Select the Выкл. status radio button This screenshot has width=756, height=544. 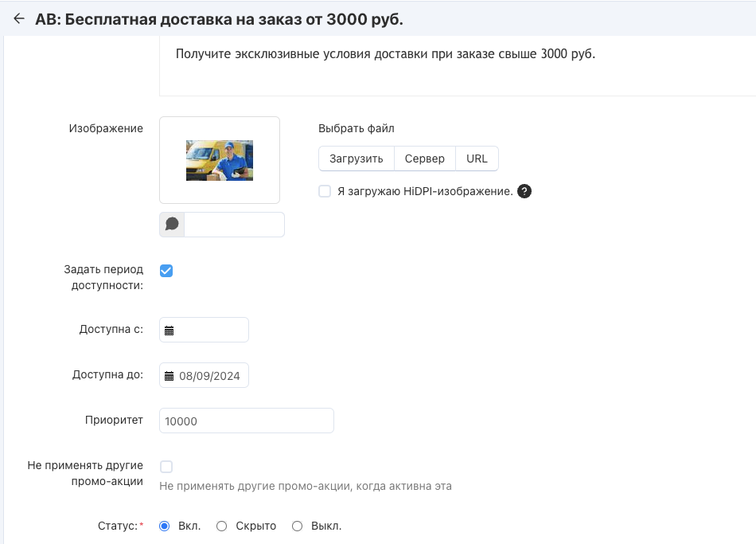[297, 526]
